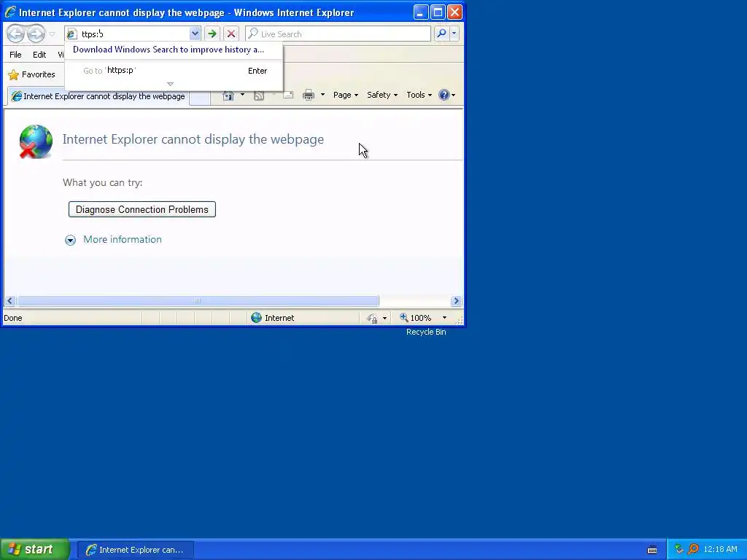Click the red Stop button
Viewport: 747px width, 560px height.
[x=231, y=34]
